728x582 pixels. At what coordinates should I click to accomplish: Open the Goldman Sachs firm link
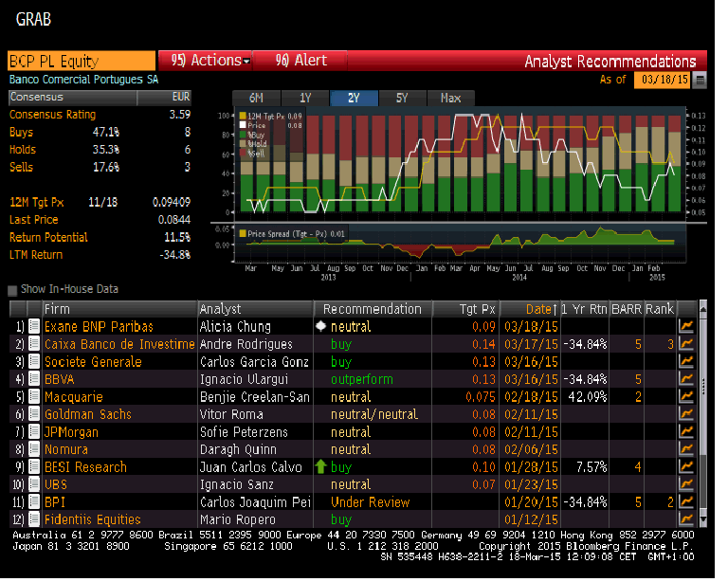pos(88,414)
